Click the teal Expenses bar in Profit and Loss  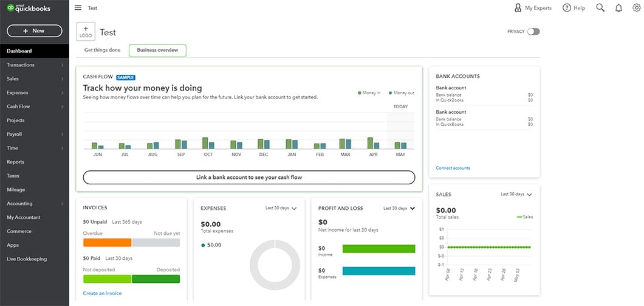379,271
